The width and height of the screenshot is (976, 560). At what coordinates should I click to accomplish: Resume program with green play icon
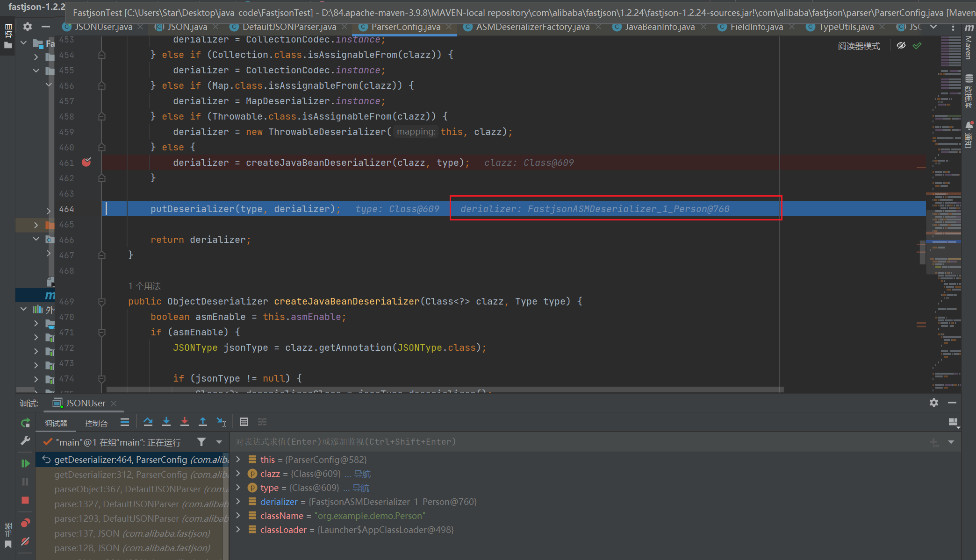point(25,463)
